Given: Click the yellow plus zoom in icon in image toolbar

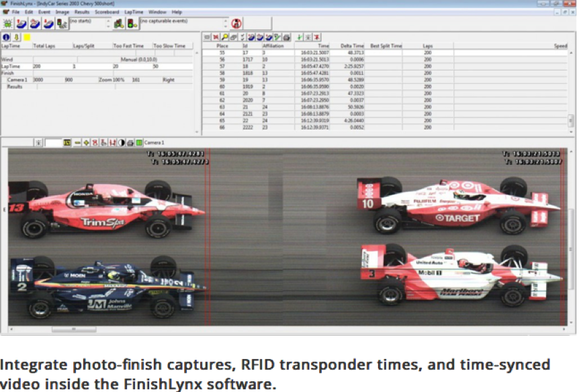Looking at the screenshot, I should (86, 142).
